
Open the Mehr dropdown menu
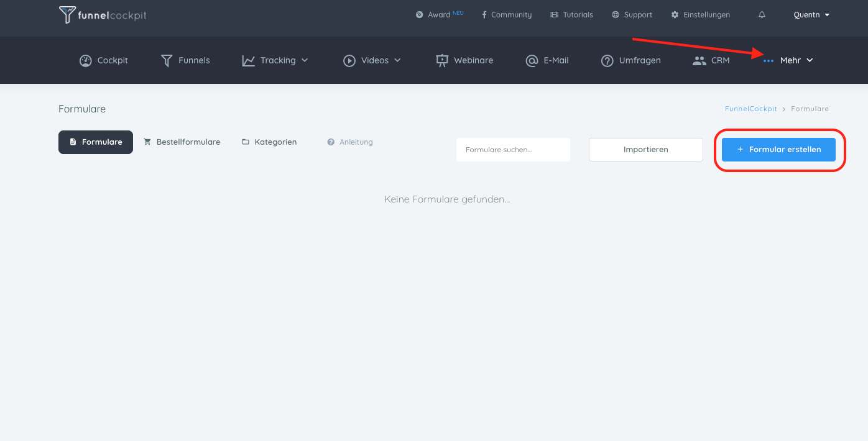coord(788,60)
